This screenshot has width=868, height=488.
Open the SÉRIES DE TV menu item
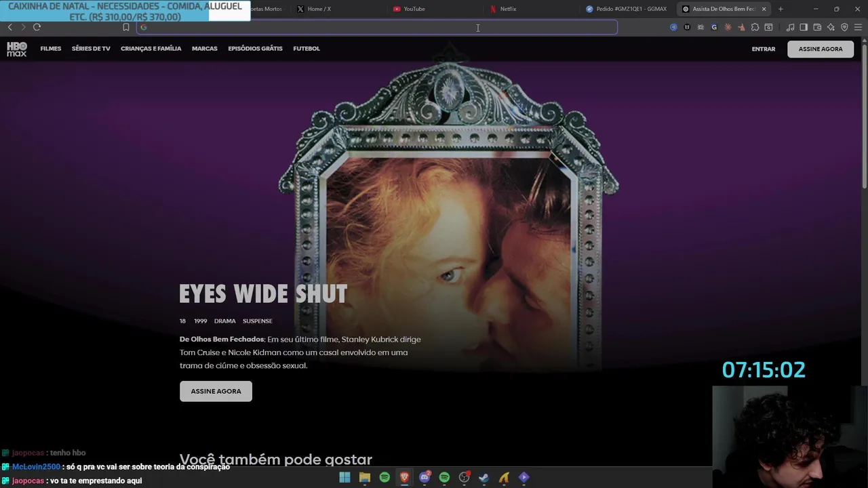(x=91, y=49)
